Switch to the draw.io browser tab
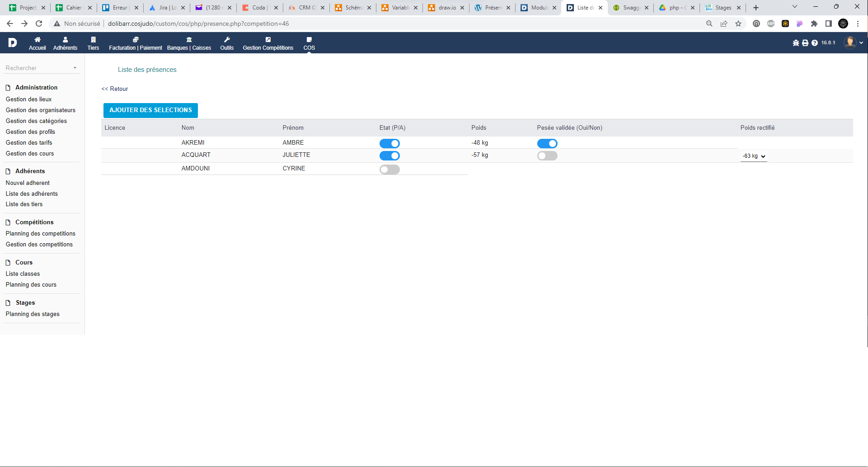 pyautogui.click(x=446, y=8)
